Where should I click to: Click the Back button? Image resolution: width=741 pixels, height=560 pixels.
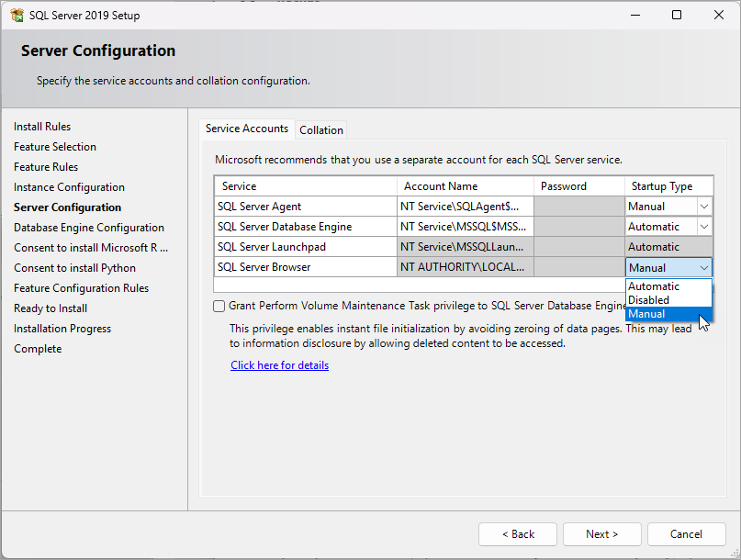coord(518,534)
